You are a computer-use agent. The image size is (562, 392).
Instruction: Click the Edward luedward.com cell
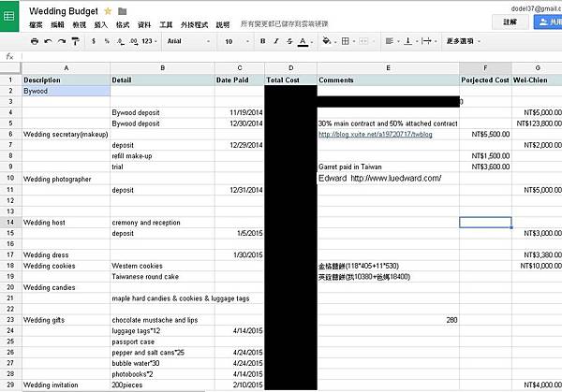388,179
